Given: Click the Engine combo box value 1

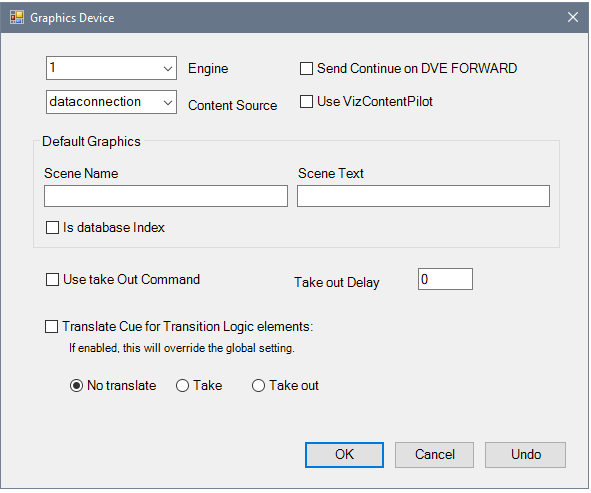Looking at the screenshot, I should pos(53,68).
